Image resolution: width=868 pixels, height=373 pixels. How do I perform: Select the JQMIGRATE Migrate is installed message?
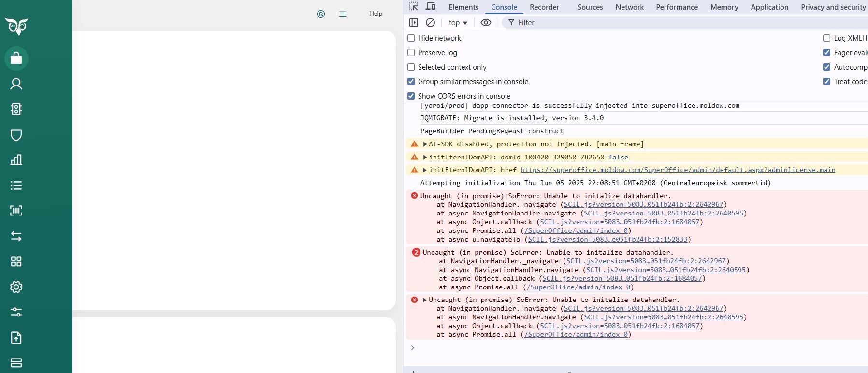pos(512,118)
